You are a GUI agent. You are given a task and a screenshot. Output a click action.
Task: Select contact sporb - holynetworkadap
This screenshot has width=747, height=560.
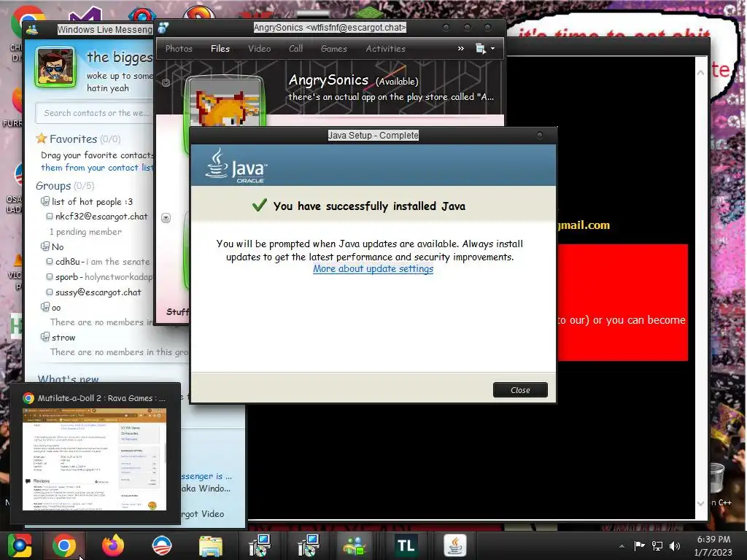(104, 277)
